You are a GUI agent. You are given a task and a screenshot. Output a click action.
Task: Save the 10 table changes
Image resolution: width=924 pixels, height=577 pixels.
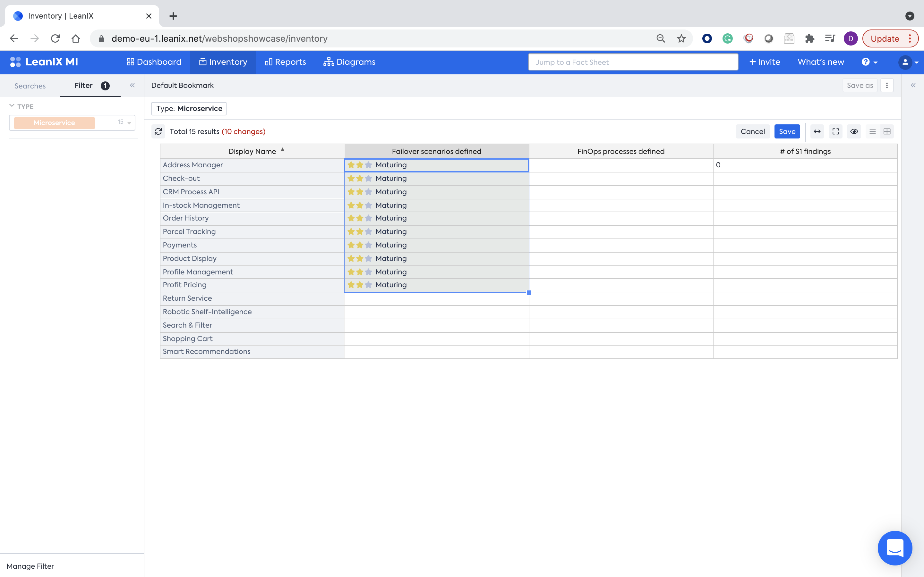point(787,131)
